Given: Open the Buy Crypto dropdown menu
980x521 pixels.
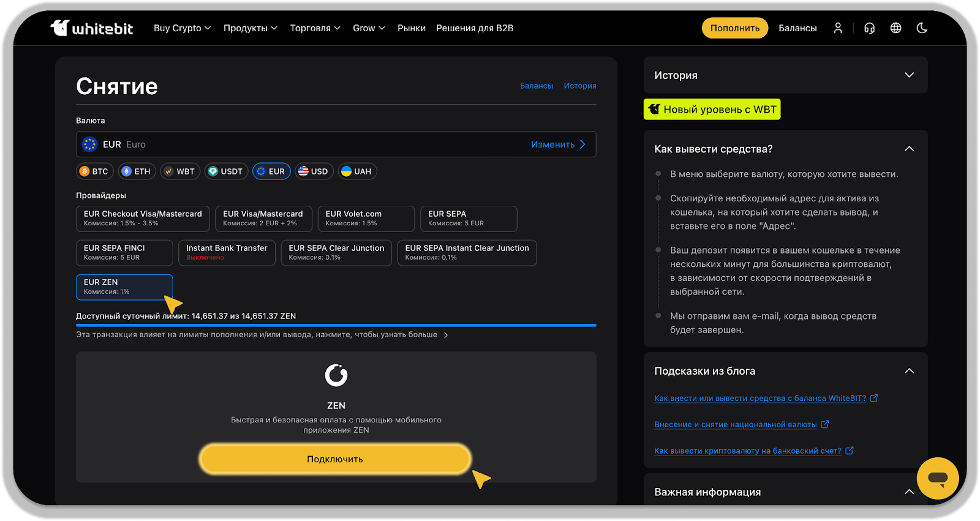Looking at the screenshot, I should (182, 28).
